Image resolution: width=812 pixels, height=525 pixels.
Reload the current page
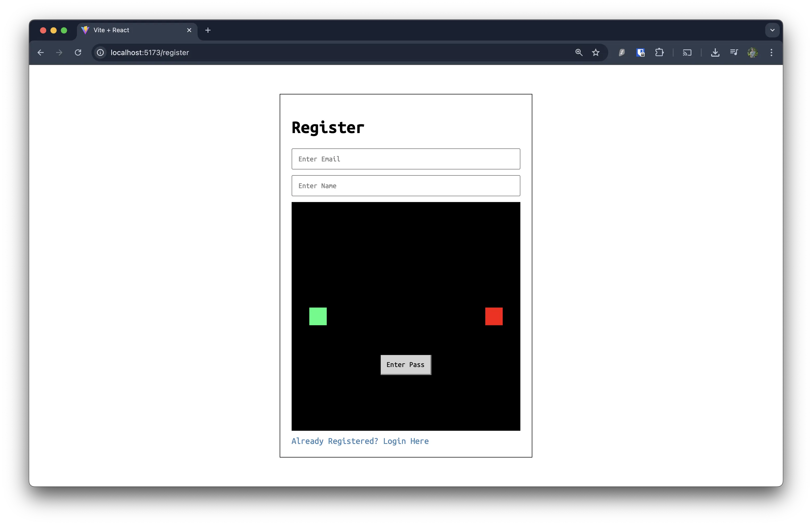(x=78, y=52)
